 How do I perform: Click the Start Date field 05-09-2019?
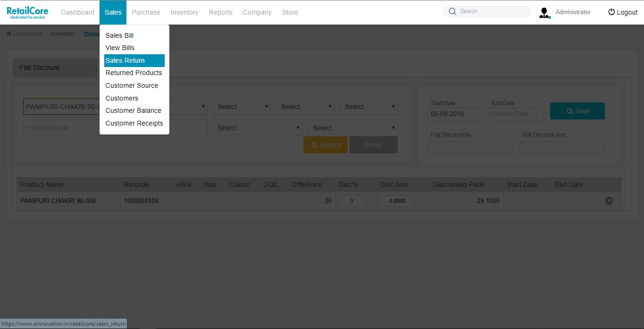click(x=456, y=114)
